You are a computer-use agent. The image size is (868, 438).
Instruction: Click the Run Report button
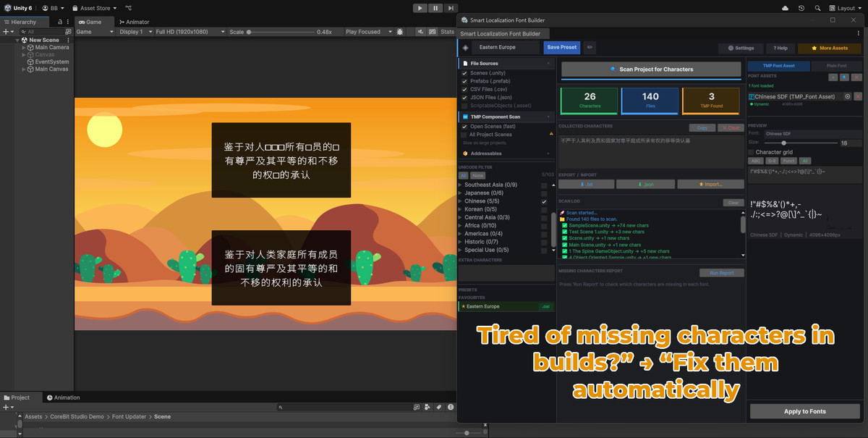pos(721,273)
